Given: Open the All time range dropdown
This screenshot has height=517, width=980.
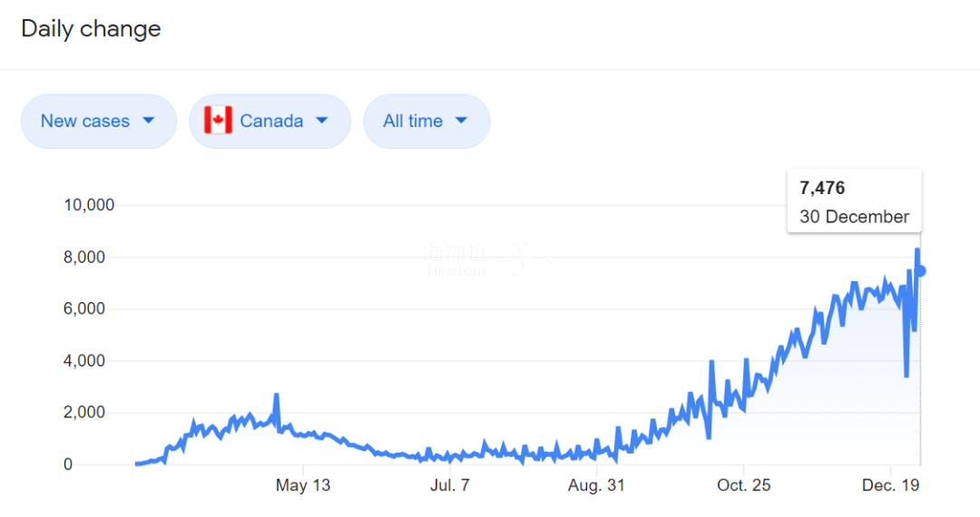Looking at the screenshot, I should point(426,121).
